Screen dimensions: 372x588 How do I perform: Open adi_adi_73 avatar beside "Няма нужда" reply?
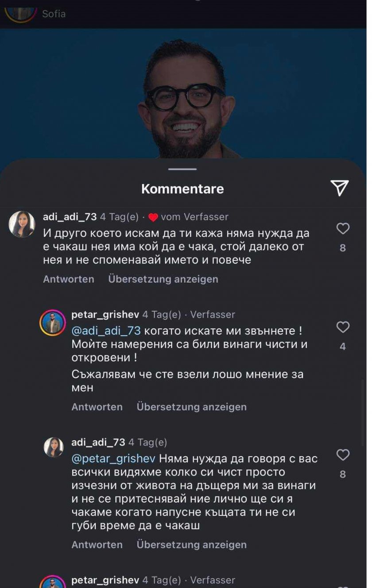pos(53,447)
